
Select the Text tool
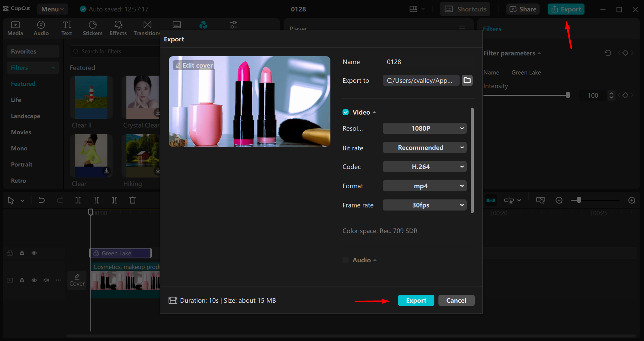click(67, 28)
